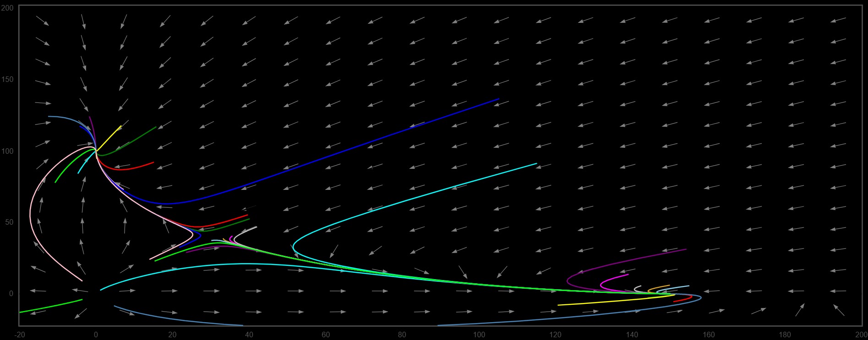Select the x-axis tick label 140
The image size is (868, 340).
tap(632, 335)
